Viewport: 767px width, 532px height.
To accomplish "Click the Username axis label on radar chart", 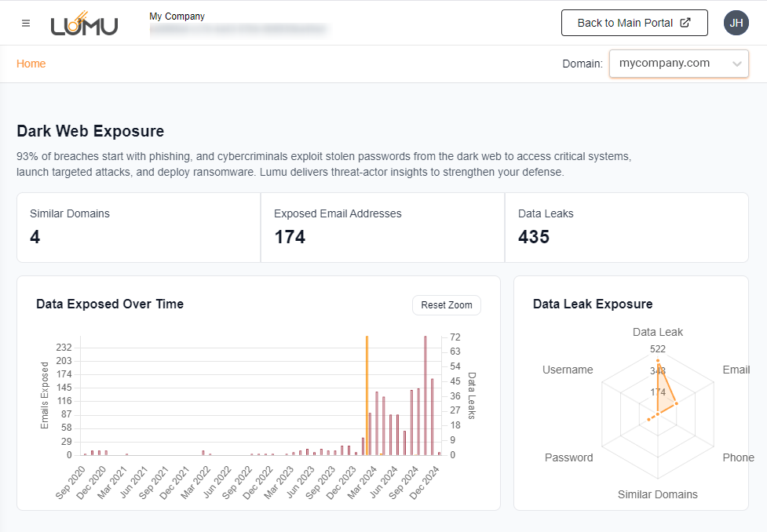I will 568,370.
